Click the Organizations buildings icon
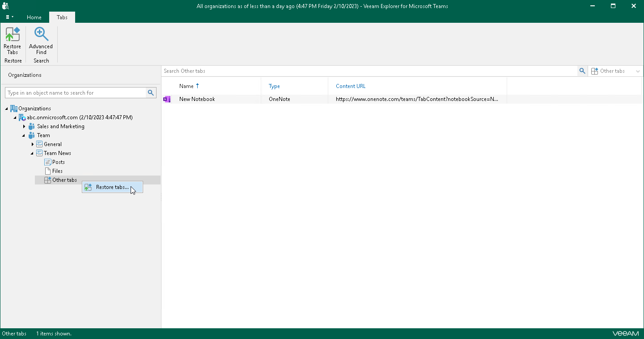The width and height of the screenshot is (644, 339). point(14,109)
